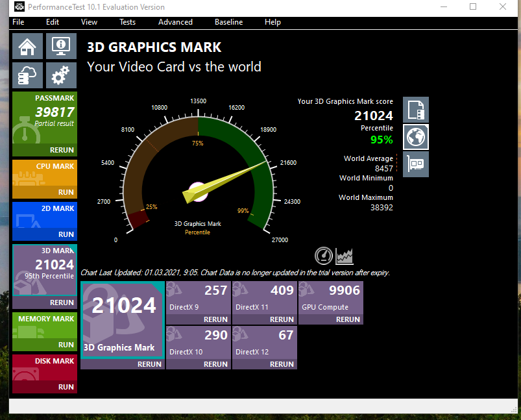Select the CPU Mark tile

(45, 173)
